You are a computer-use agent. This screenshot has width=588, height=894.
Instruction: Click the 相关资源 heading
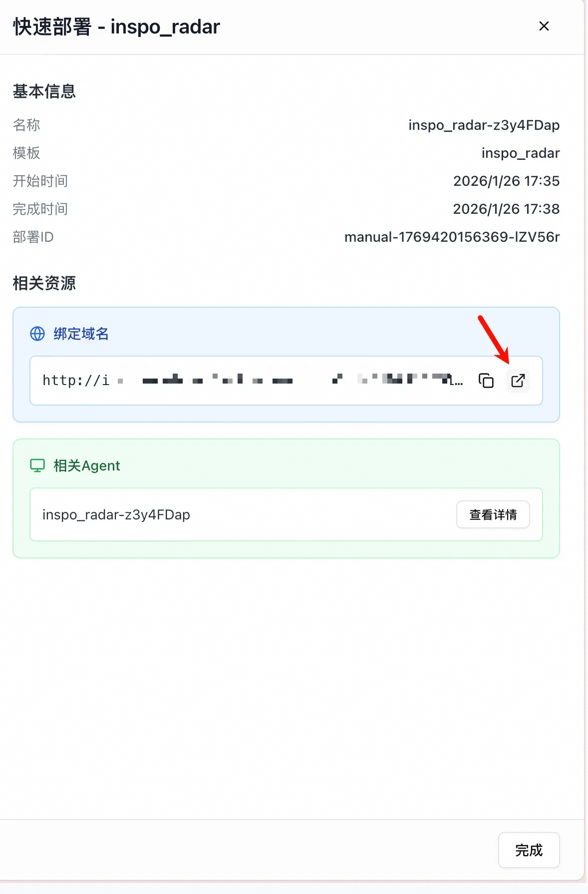coord(44,283)
